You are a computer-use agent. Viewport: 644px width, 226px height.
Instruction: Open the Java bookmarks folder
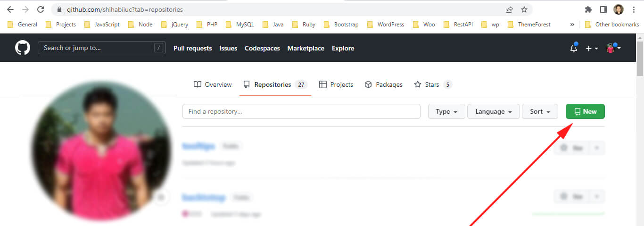[273, 24]
